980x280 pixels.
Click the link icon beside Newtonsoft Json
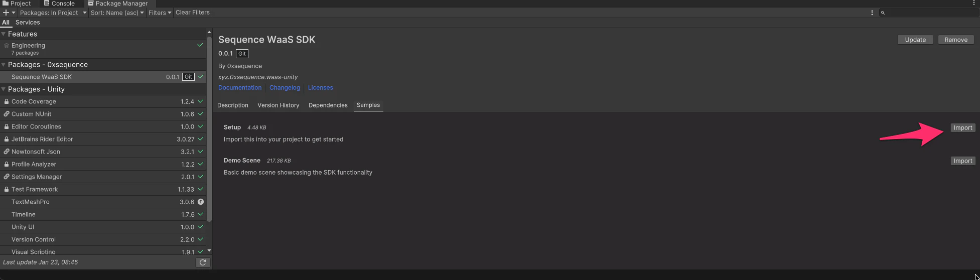[x=7, y=152]
